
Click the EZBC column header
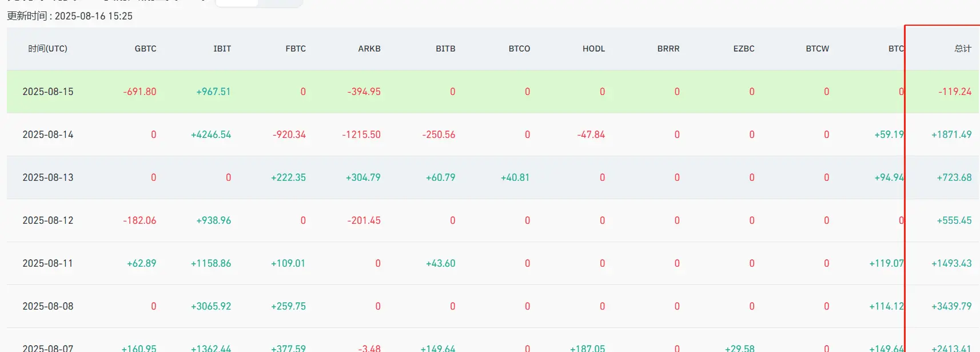(x=744, y=49)
